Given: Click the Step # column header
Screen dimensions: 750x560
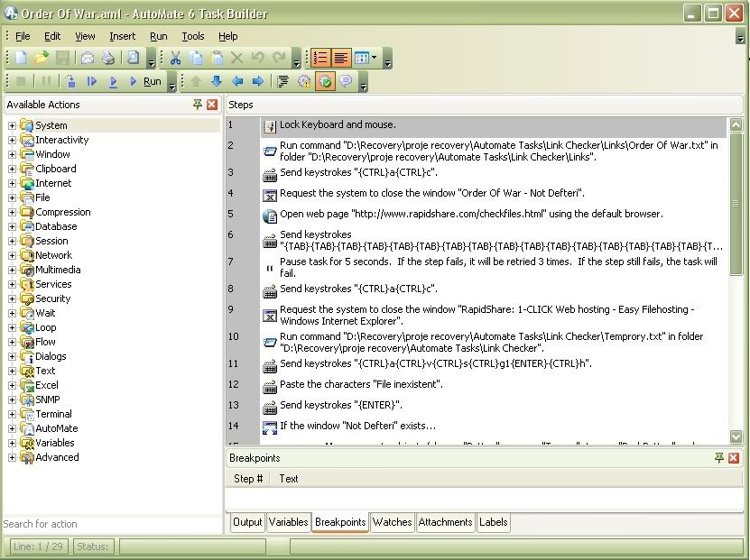Looking at the screenshot, I should click(248, 479).
